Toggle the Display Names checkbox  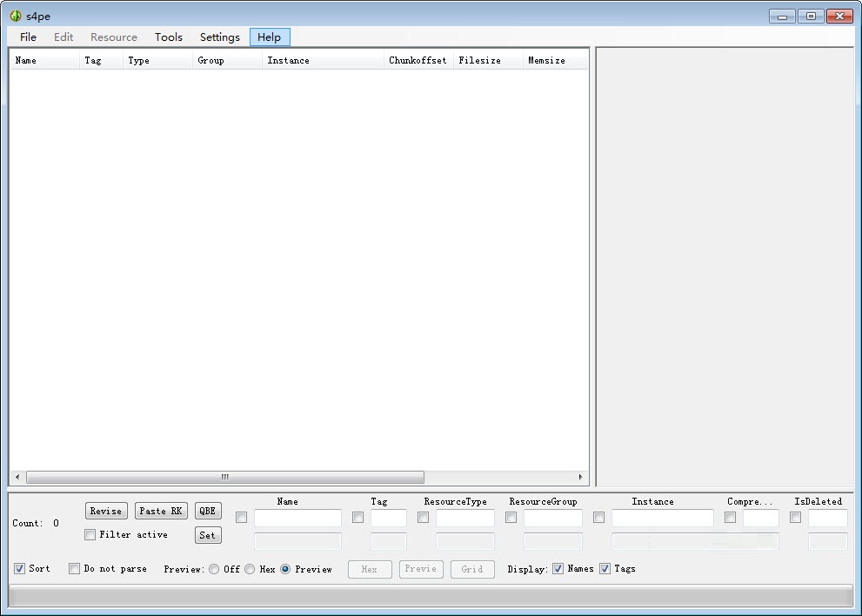click(558, 569)
